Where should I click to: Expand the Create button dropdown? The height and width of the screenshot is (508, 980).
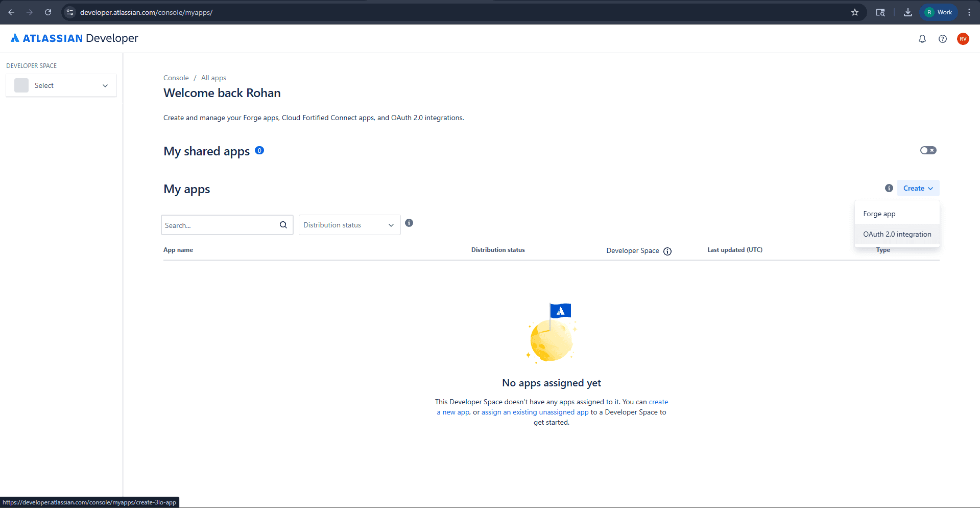click(x=917, y=188)
